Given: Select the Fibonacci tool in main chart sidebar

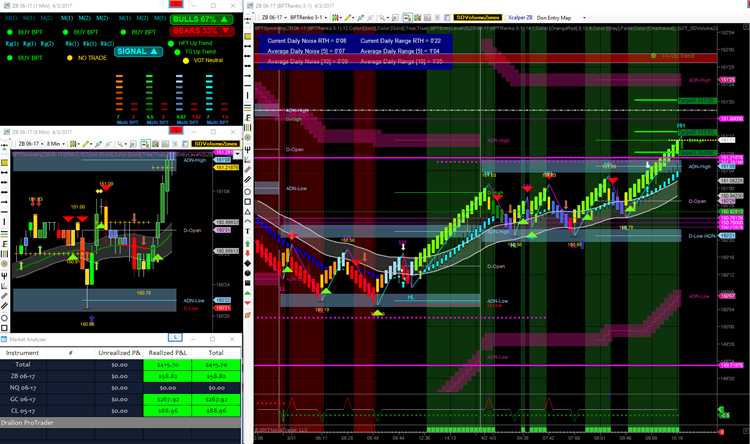Looking at the screenshot, I should point(247,118).
